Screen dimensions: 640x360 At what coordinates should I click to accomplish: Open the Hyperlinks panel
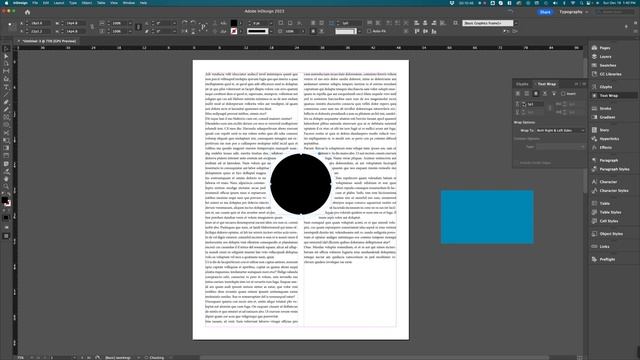point(609,139)
